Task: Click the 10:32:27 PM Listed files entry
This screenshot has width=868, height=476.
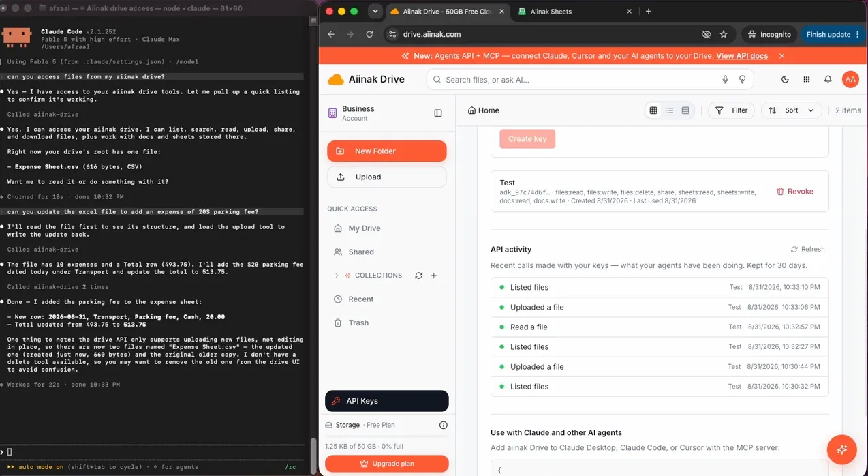Action: (x=660, y=347)
